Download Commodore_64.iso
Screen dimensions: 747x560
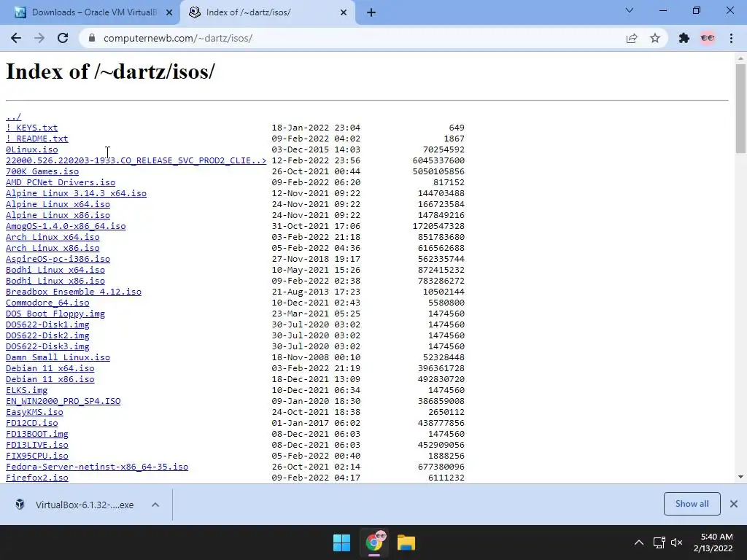pos(47,303)
